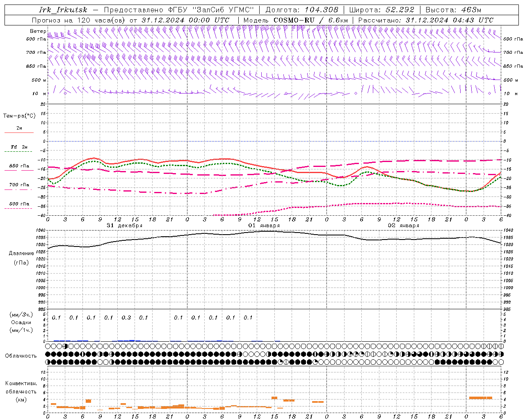Viewport: 525px width, 420px height.
Task: Click the (км) units label
Action: click(21, 399)
